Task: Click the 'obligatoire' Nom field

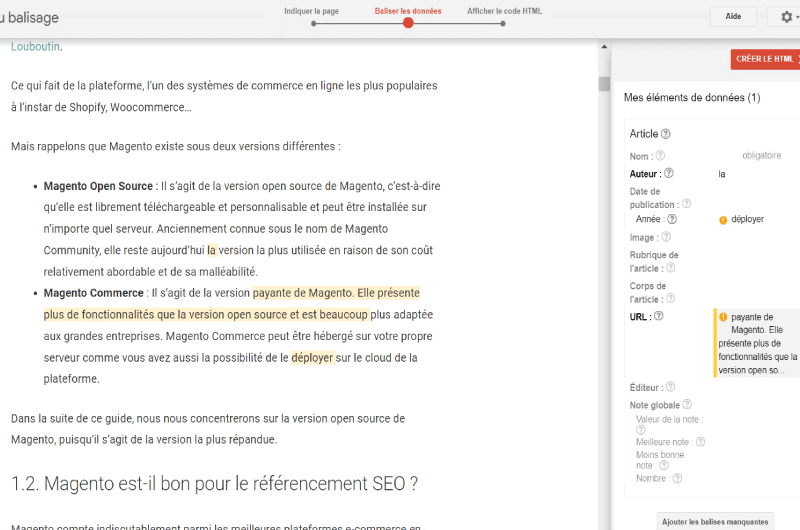Action: (761, 156)
